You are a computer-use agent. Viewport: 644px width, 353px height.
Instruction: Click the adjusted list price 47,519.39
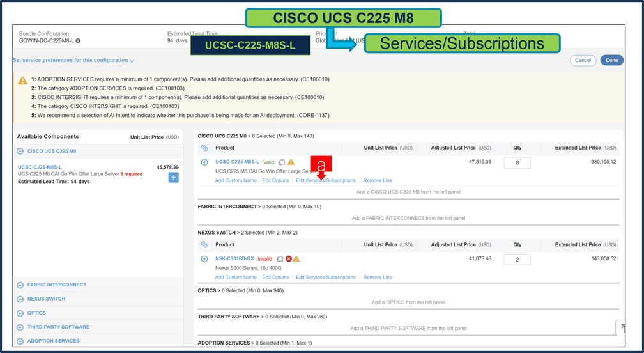(x=480, y=162)
